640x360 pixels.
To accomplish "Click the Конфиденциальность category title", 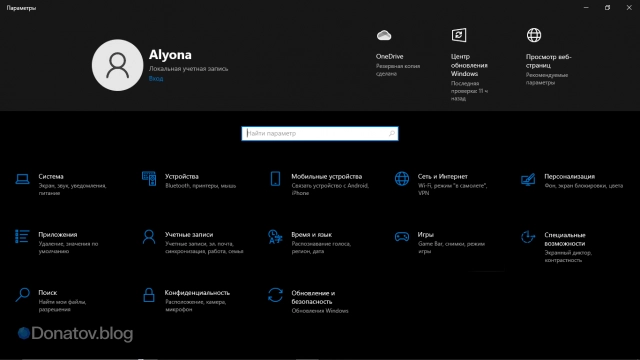I will (197, 292).
